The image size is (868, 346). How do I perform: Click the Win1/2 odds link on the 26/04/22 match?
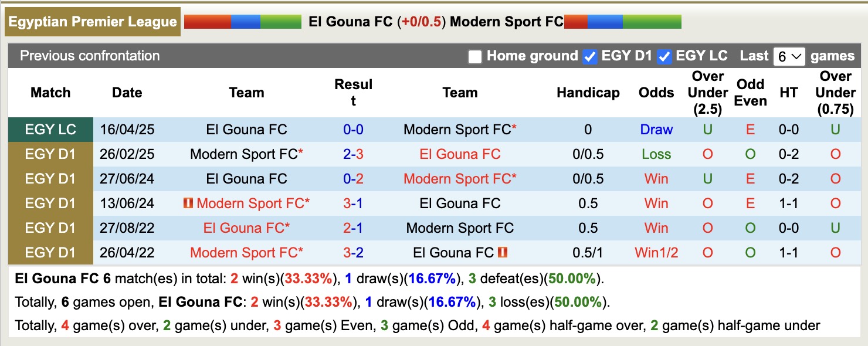point(656,253)
